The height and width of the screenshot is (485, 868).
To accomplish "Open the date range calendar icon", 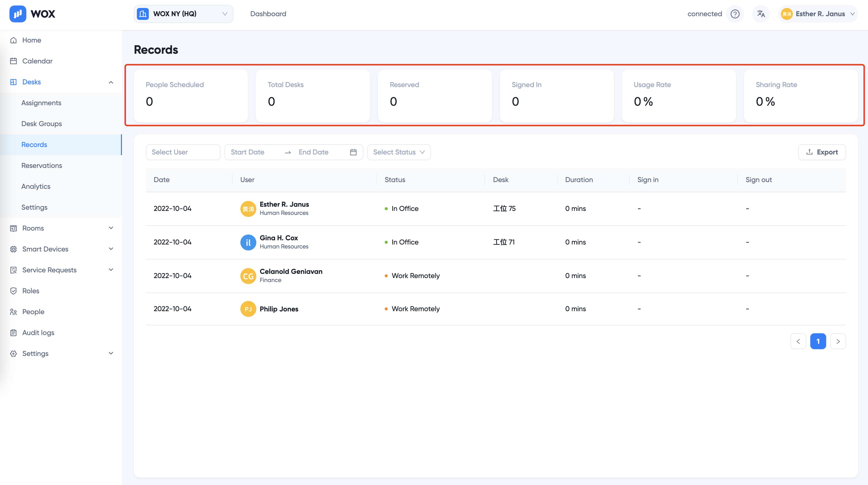I will (353, 152).
